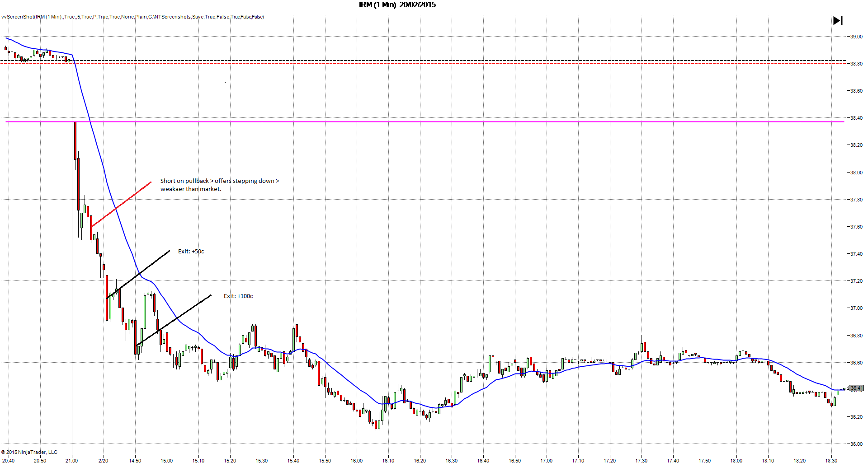
Task: Click the 38.20 price axis label
Action: point(856,145)
